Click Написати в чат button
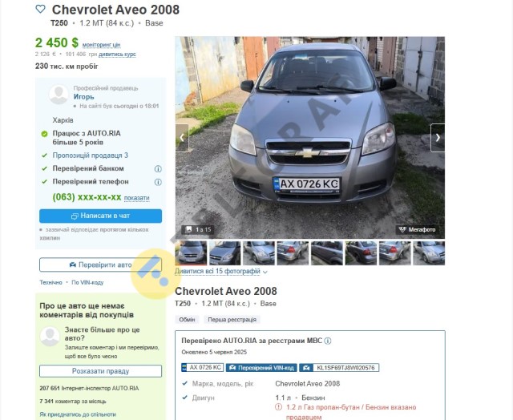This screenshot has width=513, height=420. click(x=100, y=216)
